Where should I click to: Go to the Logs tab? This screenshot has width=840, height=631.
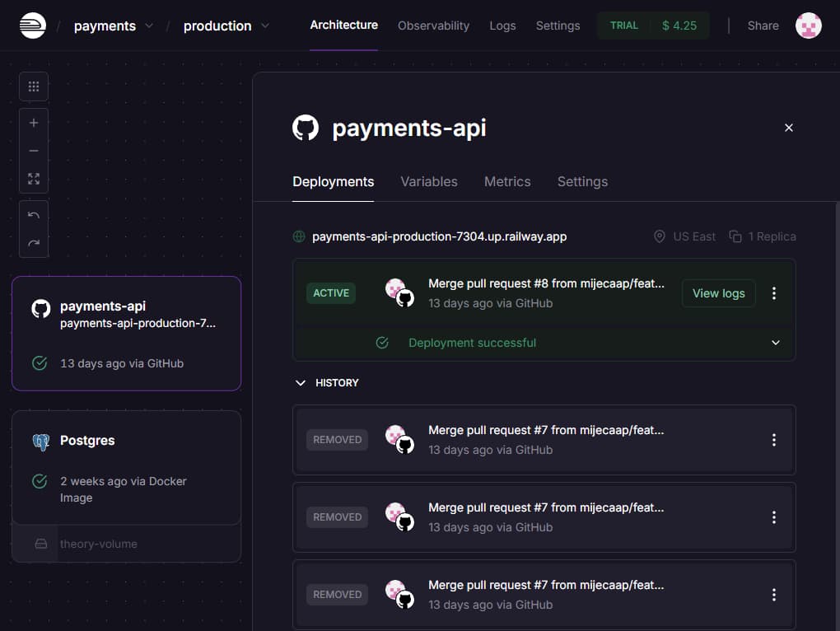point(502,26)
